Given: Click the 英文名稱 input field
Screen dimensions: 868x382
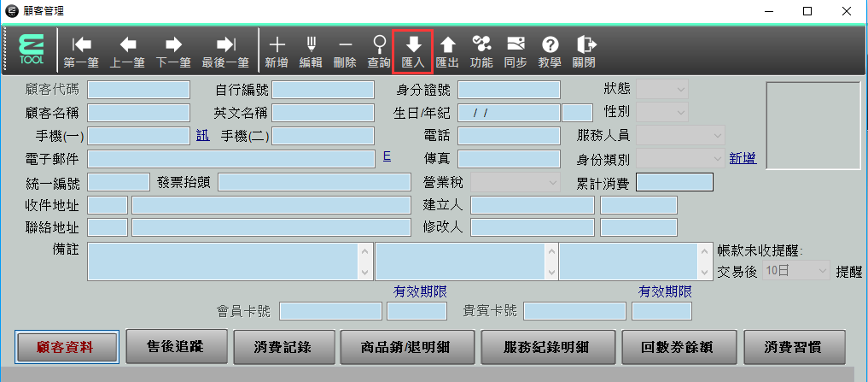Looking at the screenshot, I should (x=323, y=113).
